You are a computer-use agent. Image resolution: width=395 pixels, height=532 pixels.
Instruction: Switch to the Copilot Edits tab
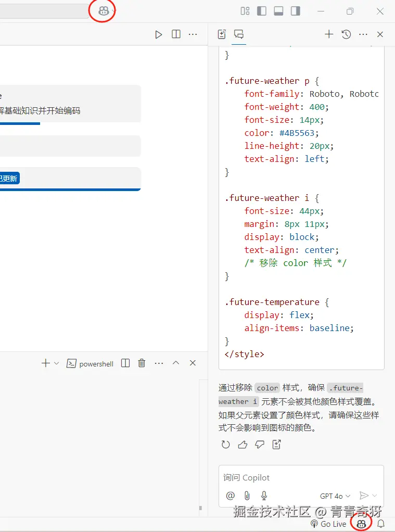(222, 34)
